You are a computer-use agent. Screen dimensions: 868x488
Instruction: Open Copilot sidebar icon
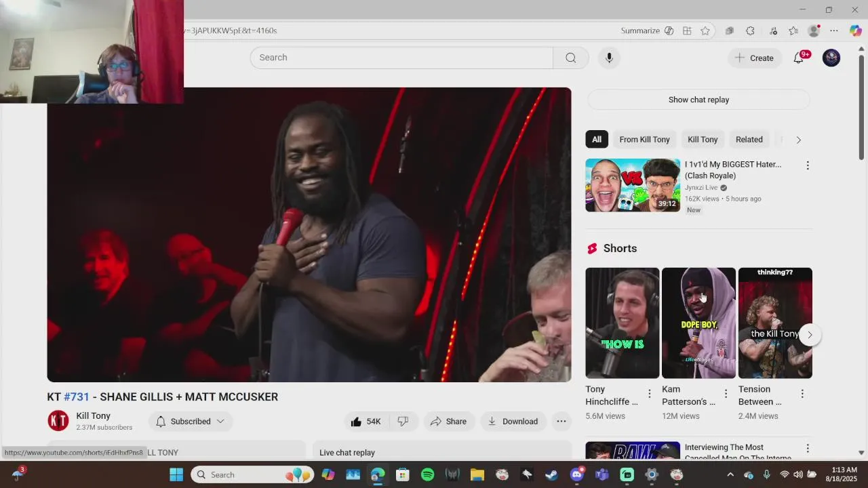[x=855, y=30]
